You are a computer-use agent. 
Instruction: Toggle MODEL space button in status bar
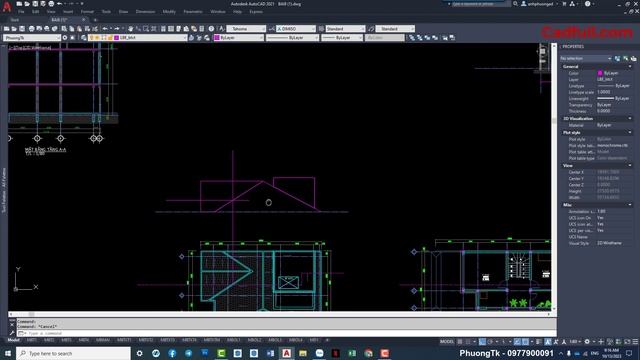447,341
